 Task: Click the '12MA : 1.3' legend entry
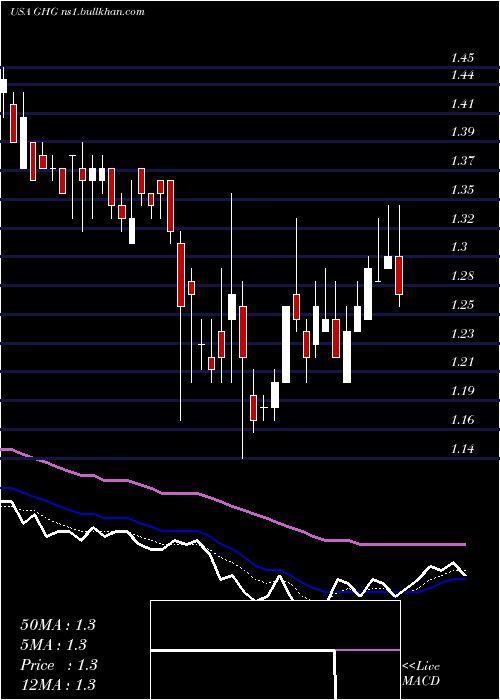[x=58, y=684]
